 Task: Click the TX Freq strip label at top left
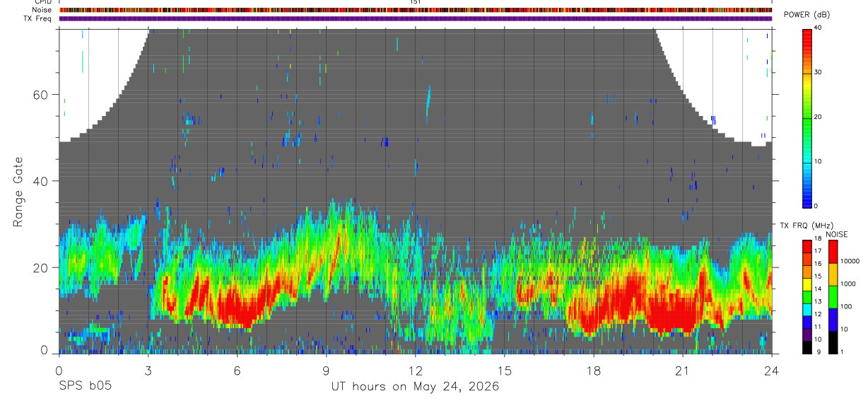pos(39,18)
